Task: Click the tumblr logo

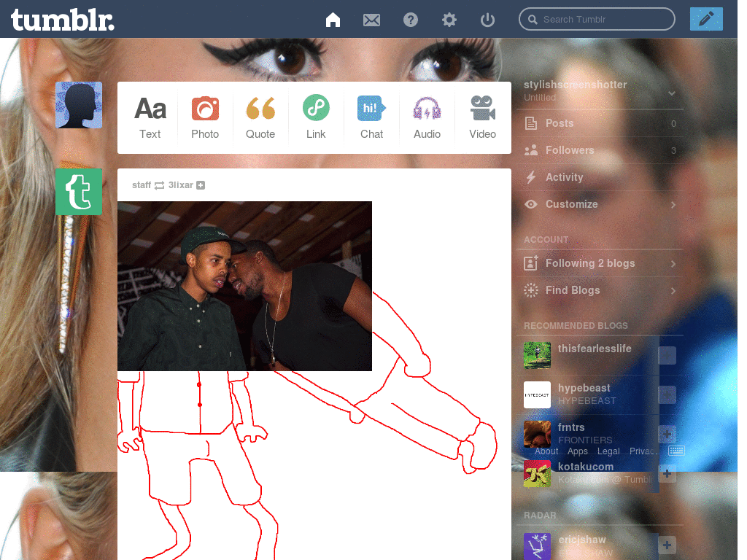Action: [63, 20]
